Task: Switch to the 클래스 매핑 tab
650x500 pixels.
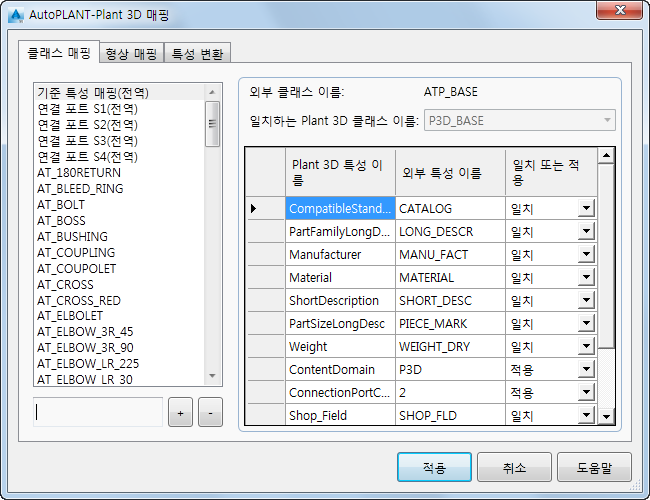Action: [x=59, y=53]
